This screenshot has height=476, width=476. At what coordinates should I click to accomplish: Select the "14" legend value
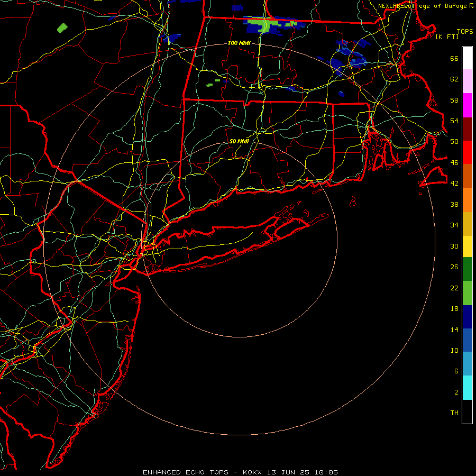point(454,329)
